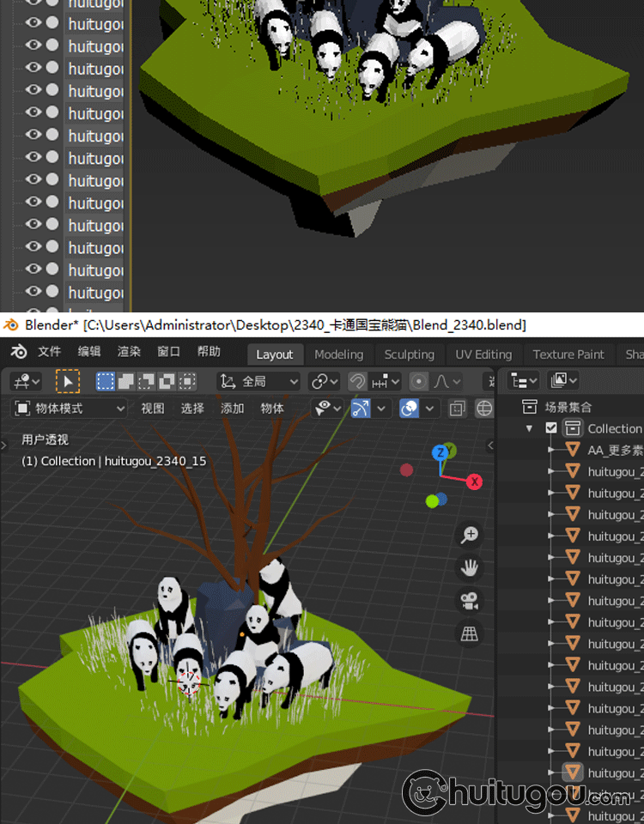Select the AA_更多素 item in outliner
Screen dimensions: 644x824
(x=614, y=450)
